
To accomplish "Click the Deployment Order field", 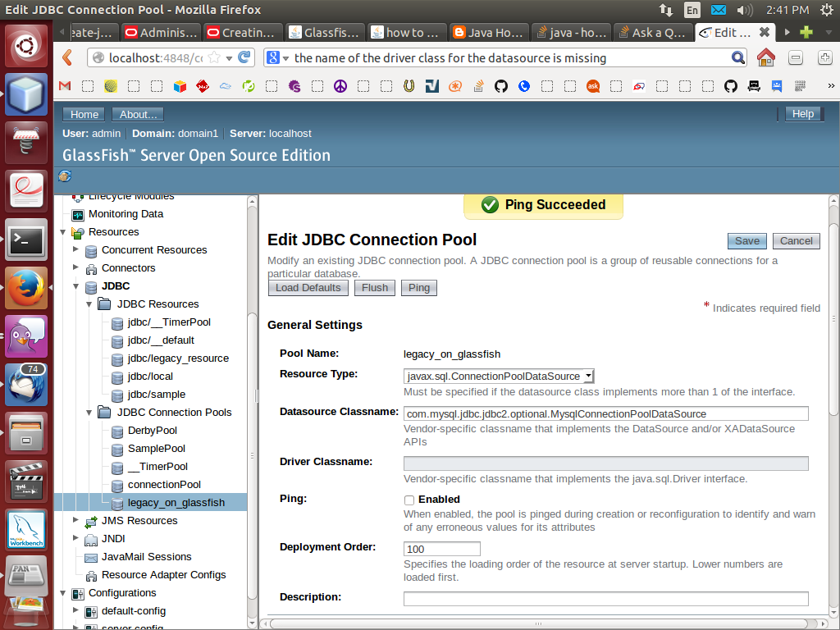I will pyautogui.click(x=442, y=549).
